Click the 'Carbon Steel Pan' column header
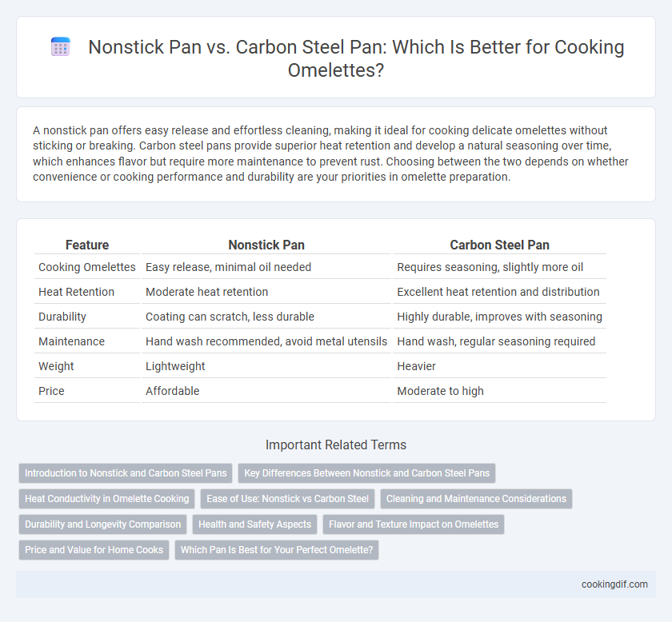This screenshot has width=672, height=622. [x=499, y=245]
